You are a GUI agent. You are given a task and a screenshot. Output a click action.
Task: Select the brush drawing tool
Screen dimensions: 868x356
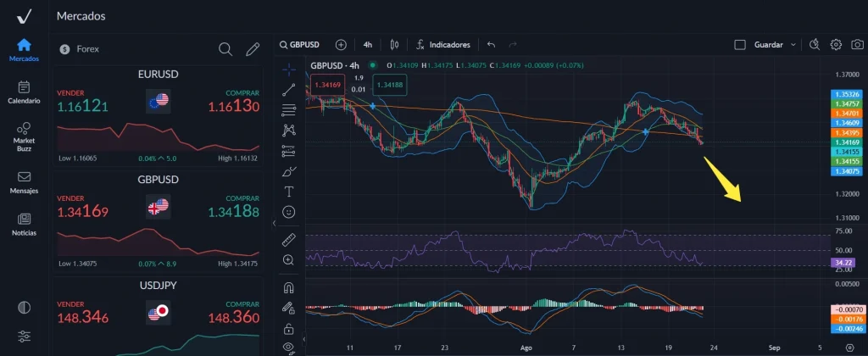tap(289, 171)
